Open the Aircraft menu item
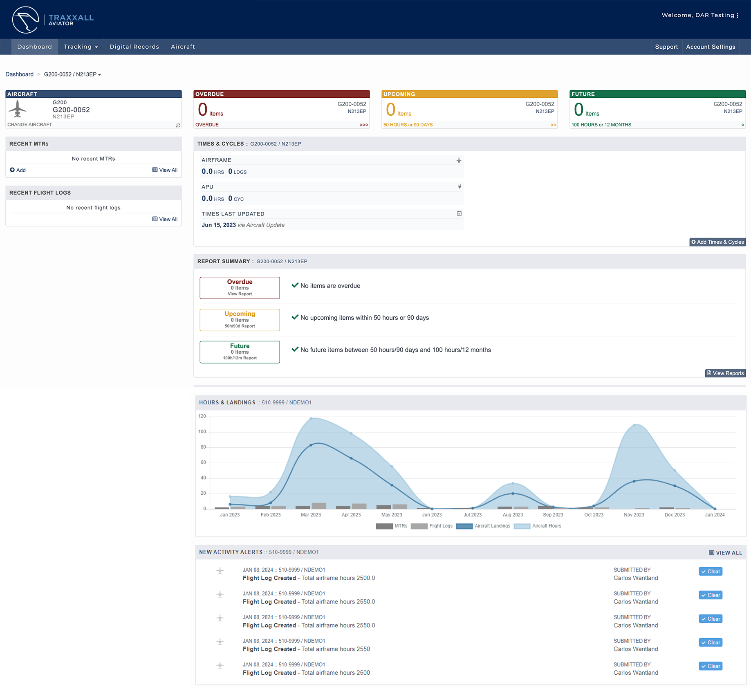The height and width of the screenshot is (700, 751). click(x=183, y=47)
